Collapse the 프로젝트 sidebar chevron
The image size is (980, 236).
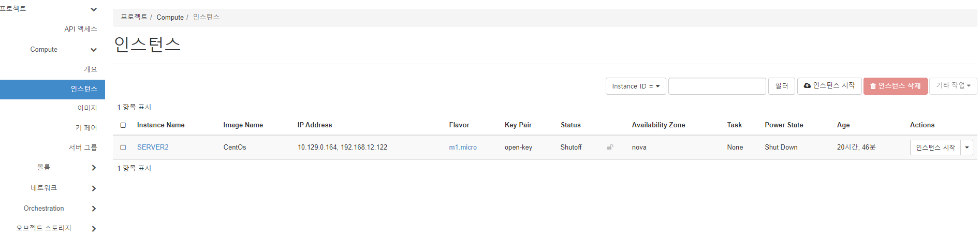94,9
